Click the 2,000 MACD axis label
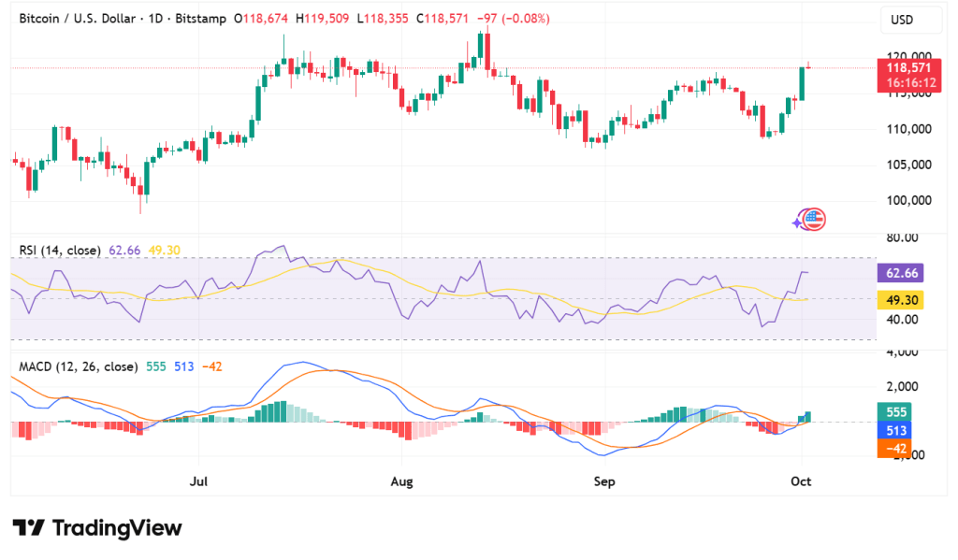 903,386
